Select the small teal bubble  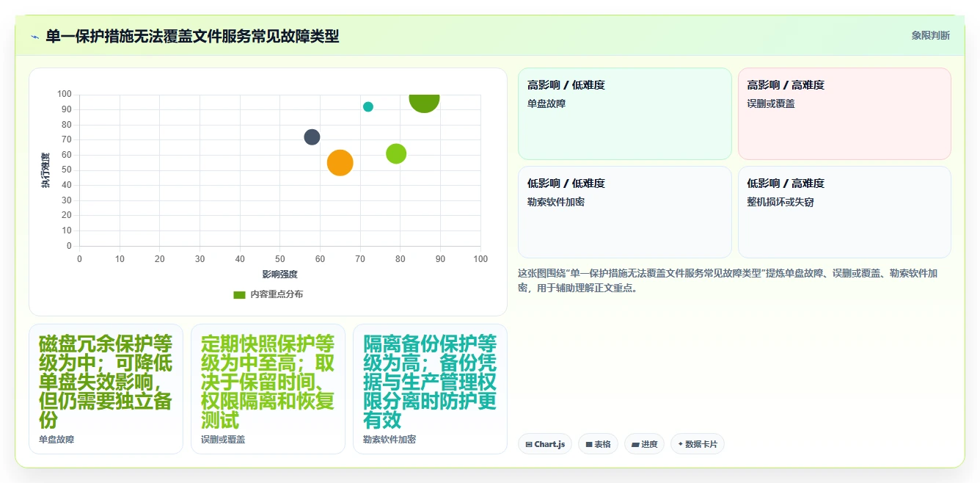(x=368, y=107)
